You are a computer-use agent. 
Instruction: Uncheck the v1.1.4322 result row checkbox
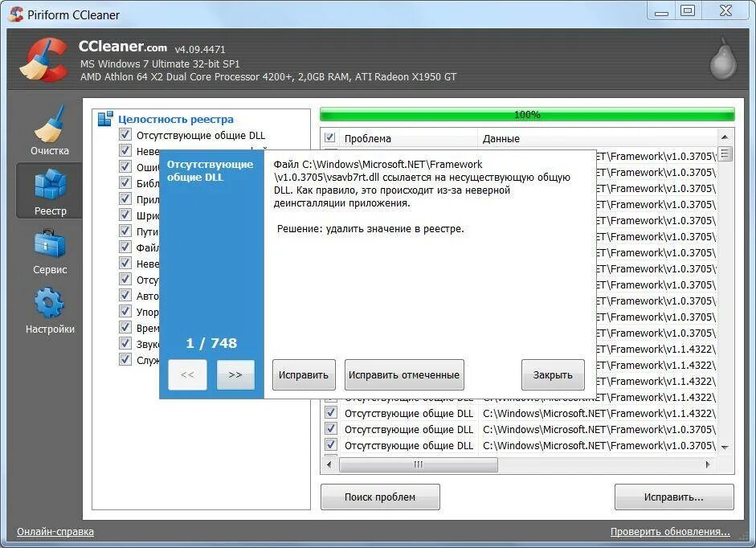pyautogui.click(x=331, y=412)
